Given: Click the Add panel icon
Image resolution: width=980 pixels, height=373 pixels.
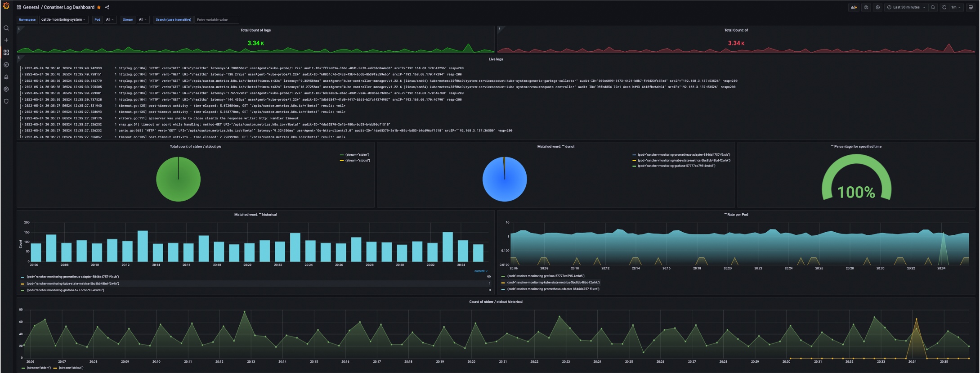Looking at the screenshot, I should click(853, 7).
